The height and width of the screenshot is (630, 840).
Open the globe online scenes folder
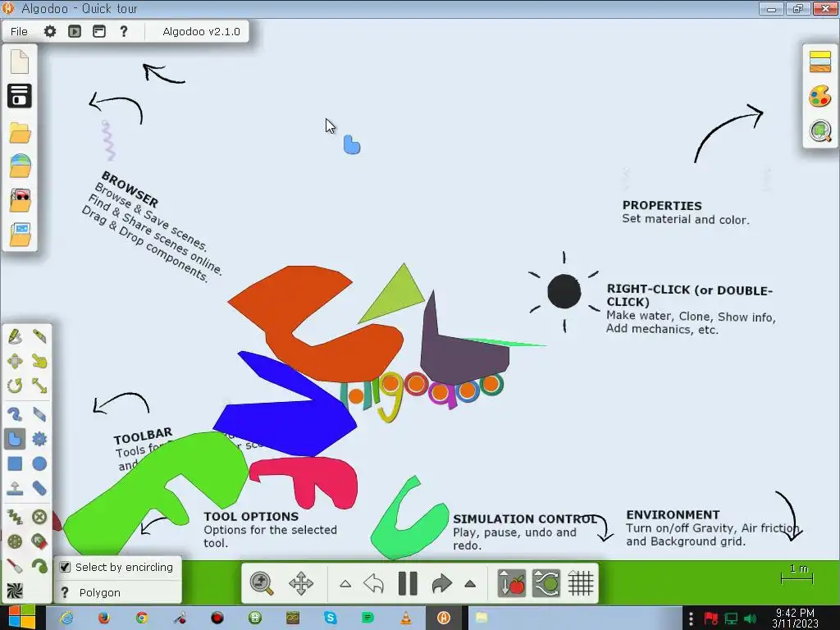(20, 166)
